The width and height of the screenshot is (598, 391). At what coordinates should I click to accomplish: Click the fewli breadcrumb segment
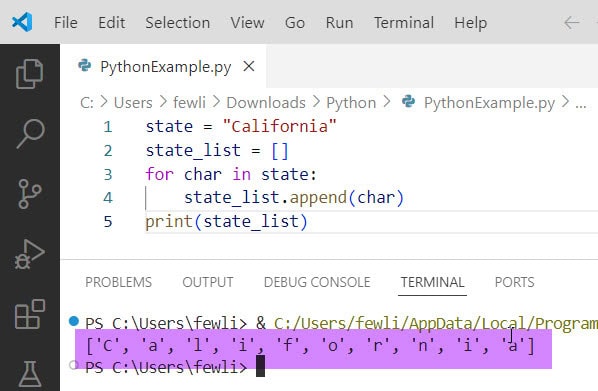189,103
